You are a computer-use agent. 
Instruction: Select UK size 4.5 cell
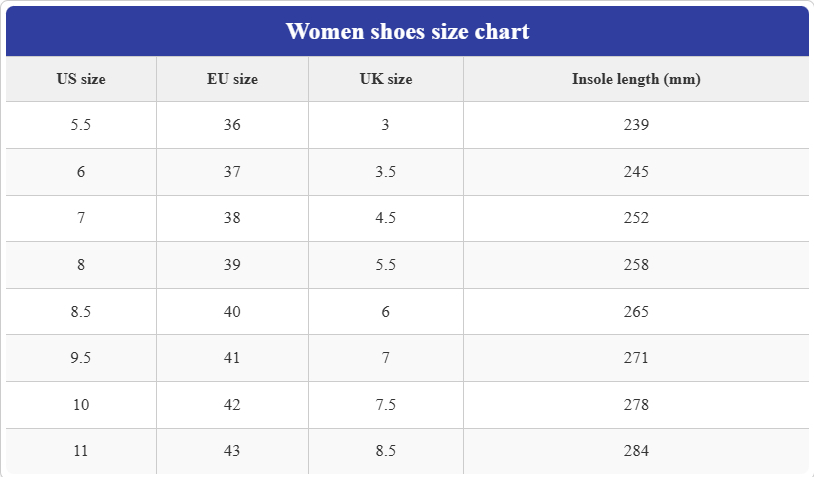386,218
